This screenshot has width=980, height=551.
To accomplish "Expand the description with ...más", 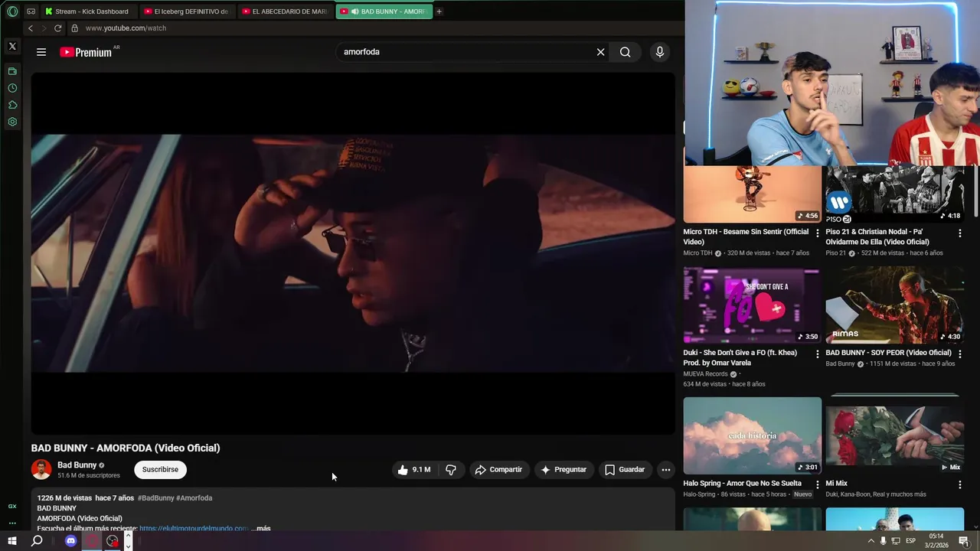I will tap(260, 528).
